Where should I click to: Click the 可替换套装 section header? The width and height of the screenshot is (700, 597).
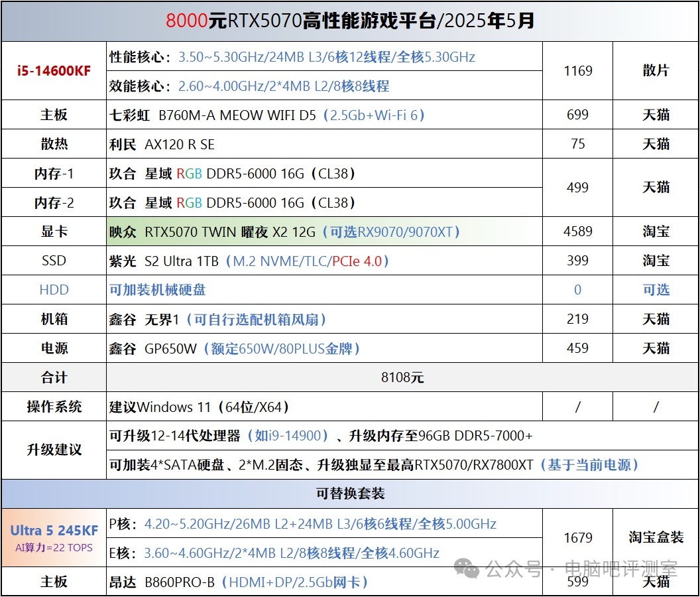click(x=350, y=494)
